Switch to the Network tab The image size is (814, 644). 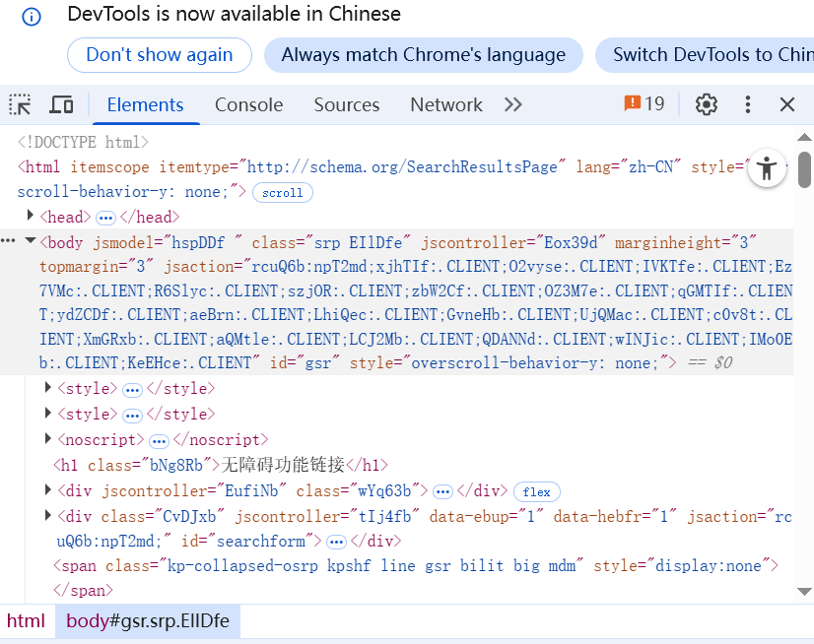click(445, 104)
